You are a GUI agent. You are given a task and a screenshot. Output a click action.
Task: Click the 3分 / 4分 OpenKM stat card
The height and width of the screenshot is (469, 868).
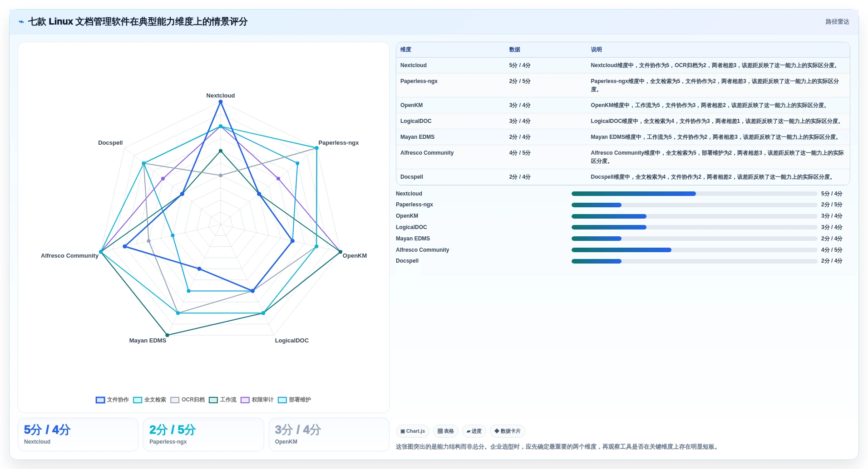click(329, 435)
